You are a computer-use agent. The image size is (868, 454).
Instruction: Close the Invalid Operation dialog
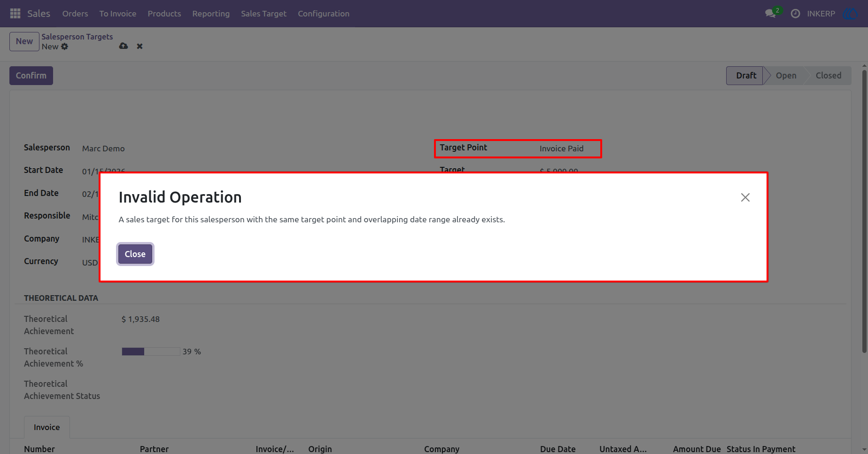coord(135,254)
